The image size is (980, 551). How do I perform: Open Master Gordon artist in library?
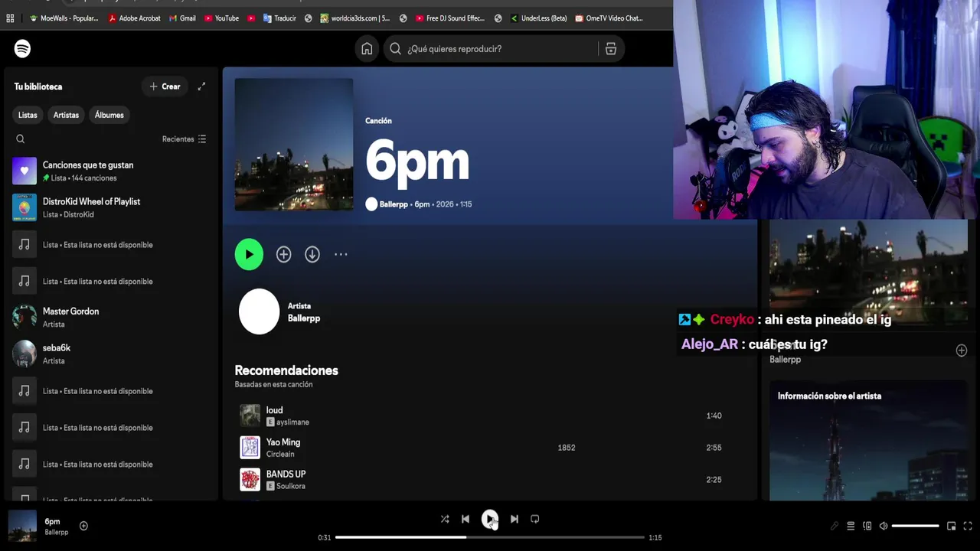[x=111, y=318]
